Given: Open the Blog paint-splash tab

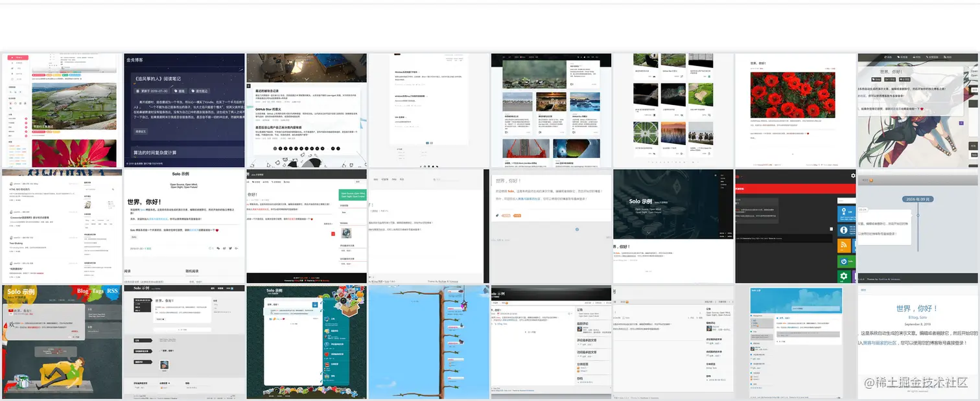Looking at the screenshot, I should [x=84, y=292].
